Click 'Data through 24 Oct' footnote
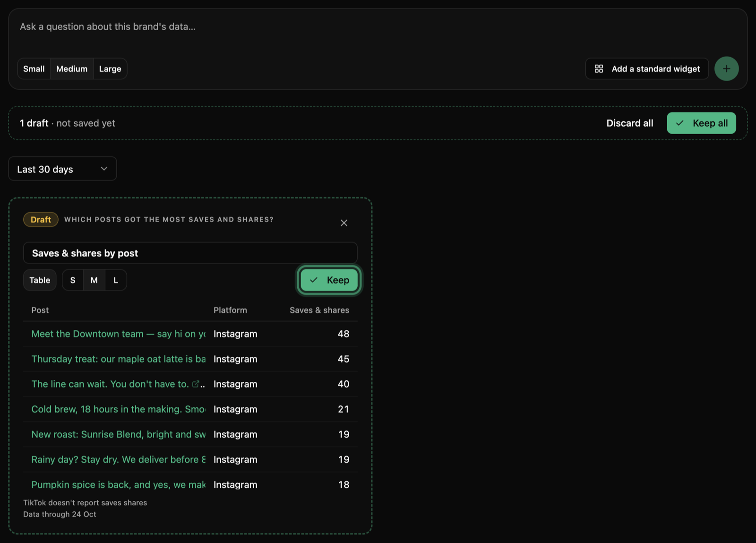Screen dimensions: 756x543 pos(60,514)
